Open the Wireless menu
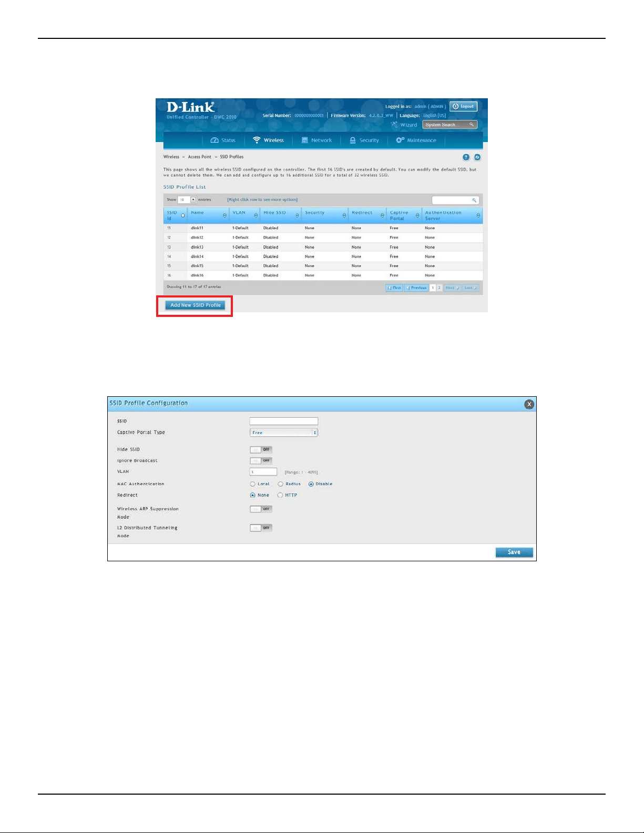Viewport: 644px width, 833px height. pyautogui.click(x=268, y=140)
